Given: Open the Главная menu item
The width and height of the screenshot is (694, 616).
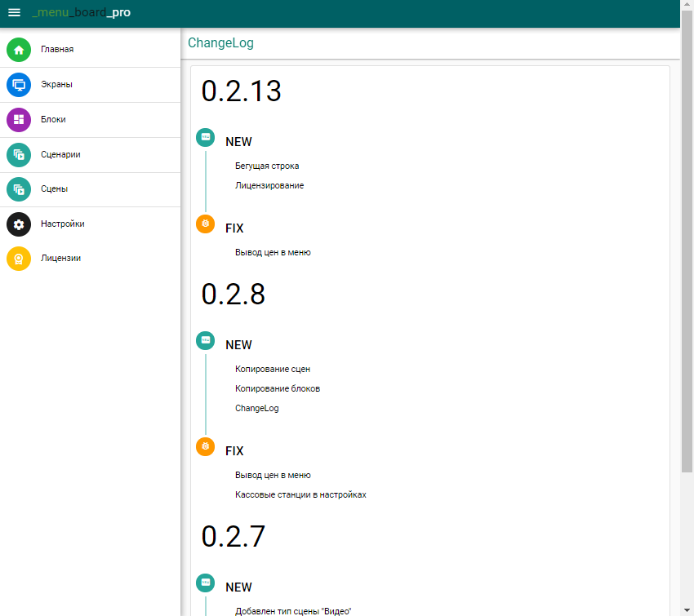Looking at the screenshot, I should 57,50.
